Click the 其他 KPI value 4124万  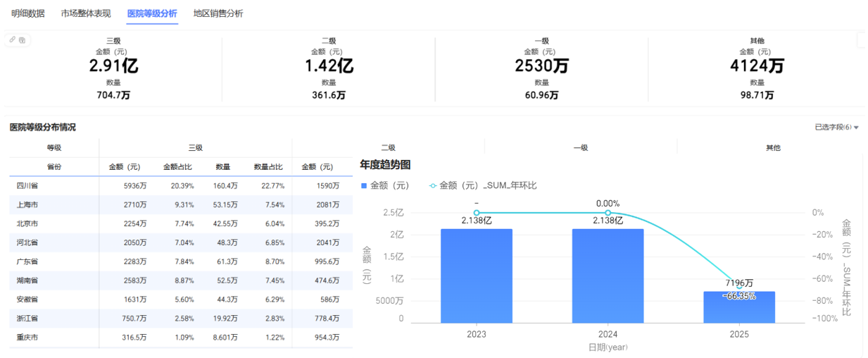click(757, 66)
